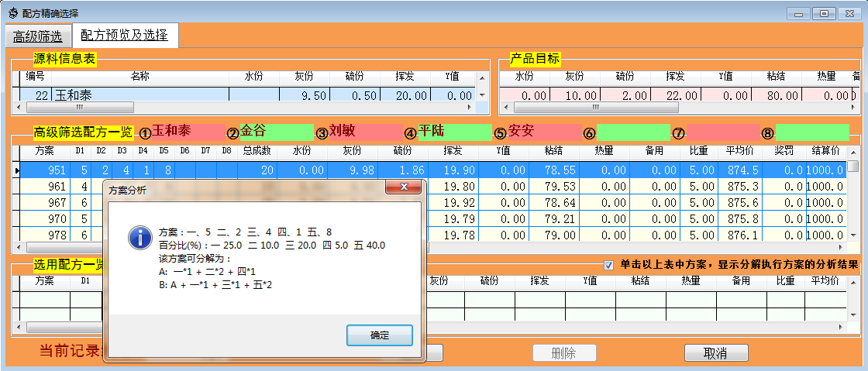Click up arrow of 高级筛选配方一览 scrollbar
Viewport: 868px width, 371px height.
pos(853,150)
